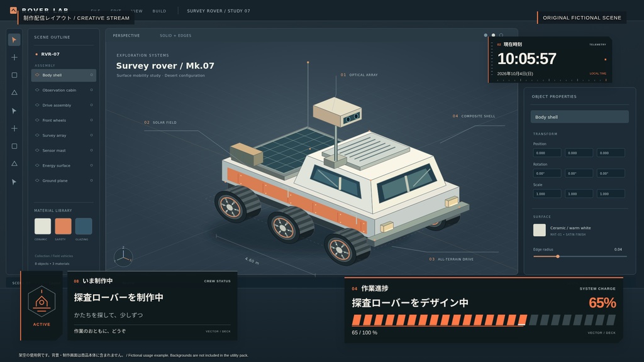Screen dimensions: 644x362
Task: Click the 65% system charge value
Action: point(602,303)
